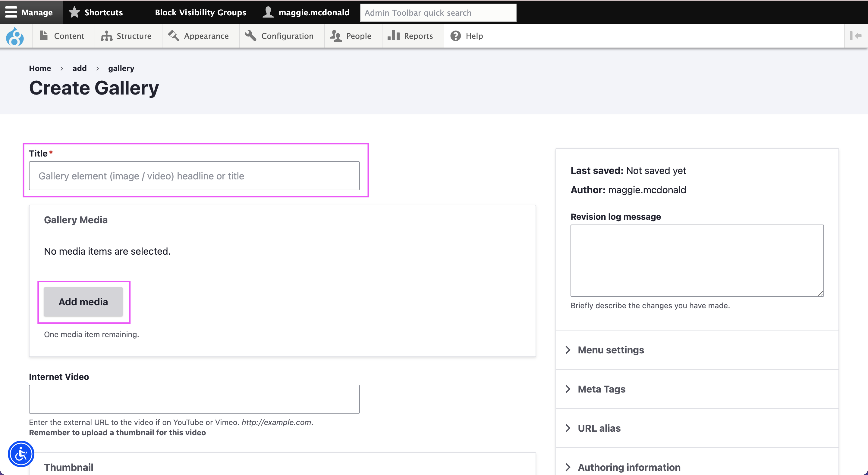Image resolution: width=868 pixels, height=475 pixels.
Task: Click into the gallery Title field
Action: coord(194,176)
